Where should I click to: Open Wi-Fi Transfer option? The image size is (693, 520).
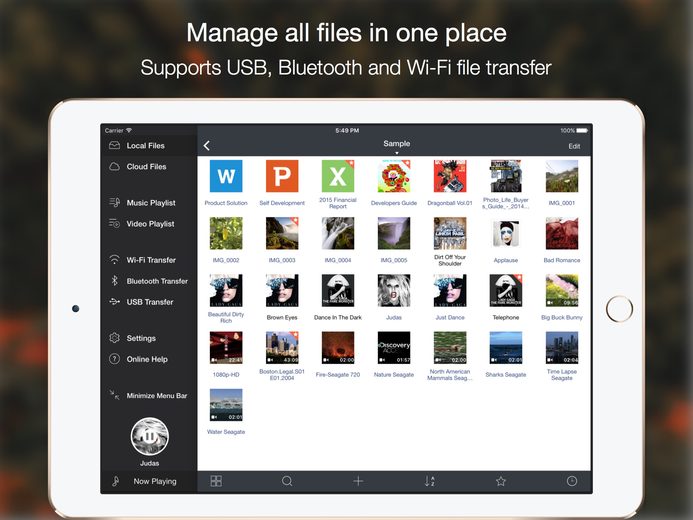tap(149, 260)
